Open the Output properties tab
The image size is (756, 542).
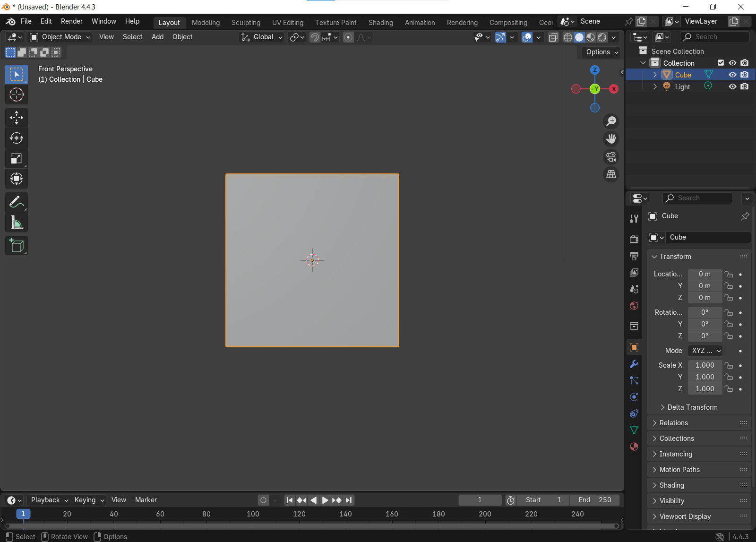point(634,256)
